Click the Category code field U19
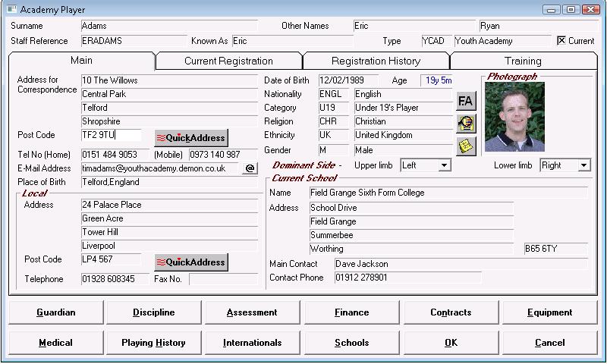Screen dimensions: 607x364 coord(333,108)
